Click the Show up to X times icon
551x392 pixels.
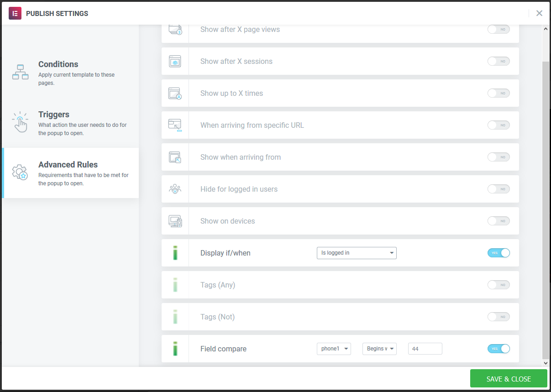(x=175, y=93)
